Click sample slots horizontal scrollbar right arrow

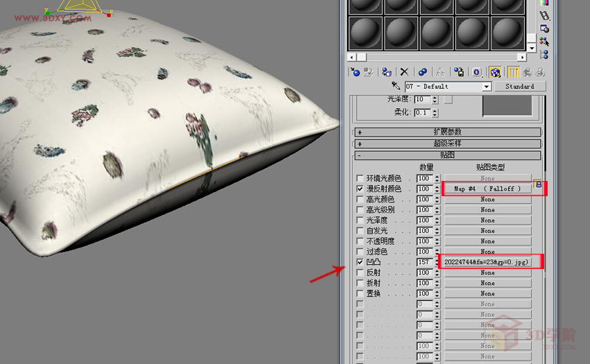click(x=521, y=57)
